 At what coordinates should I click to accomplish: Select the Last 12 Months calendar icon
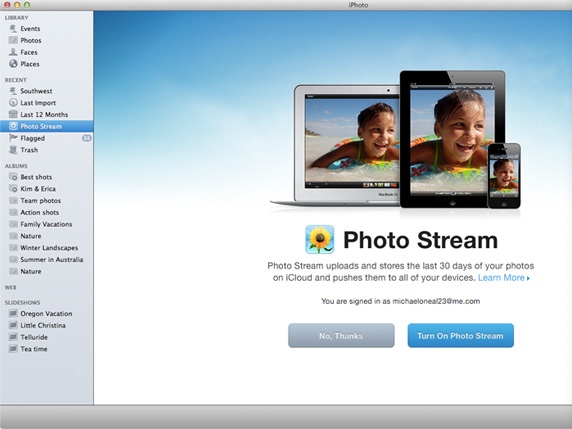[13, 114]
